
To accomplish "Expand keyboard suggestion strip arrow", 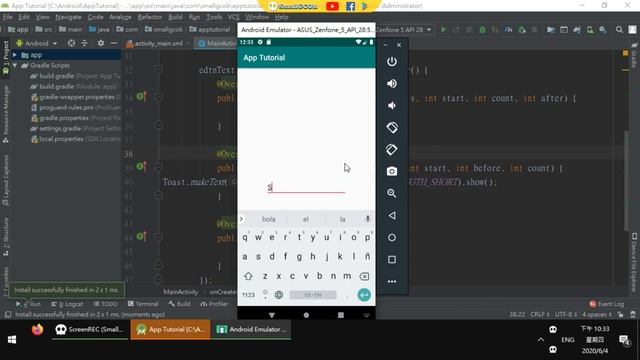I will (x=241, y=219).
